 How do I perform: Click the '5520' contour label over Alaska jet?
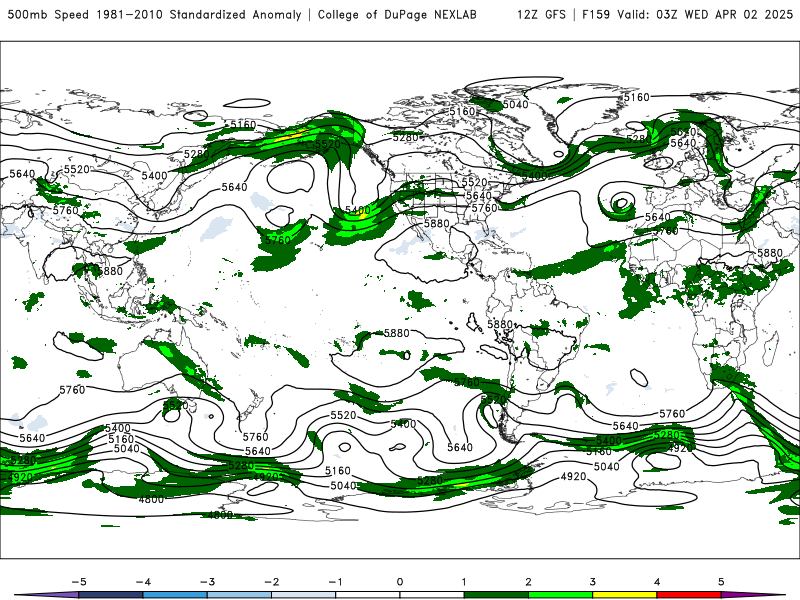328,144
